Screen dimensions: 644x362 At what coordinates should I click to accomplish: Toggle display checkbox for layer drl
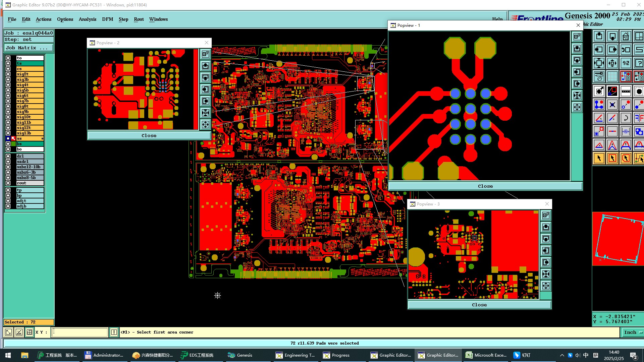(8, 156)
